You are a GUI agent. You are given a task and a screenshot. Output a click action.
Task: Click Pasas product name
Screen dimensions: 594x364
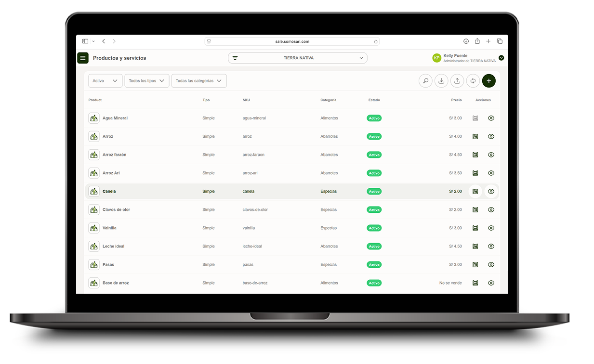[108, 264]
